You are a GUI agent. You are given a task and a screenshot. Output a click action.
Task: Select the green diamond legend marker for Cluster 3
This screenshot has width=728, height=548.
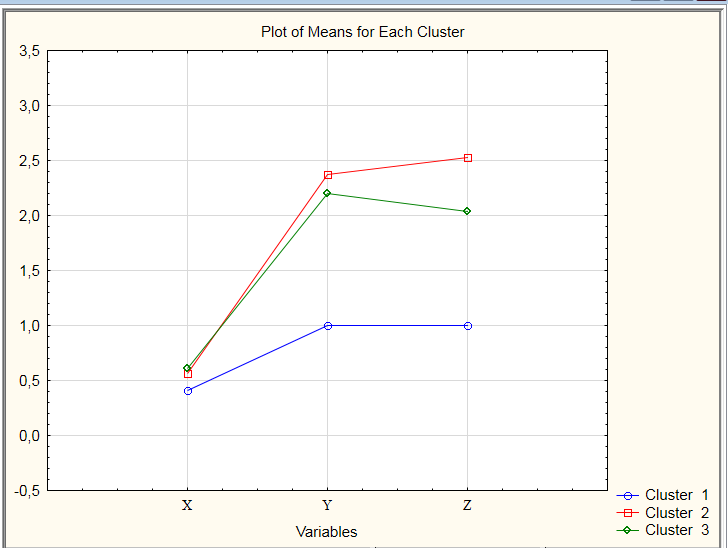click(627, 530)
